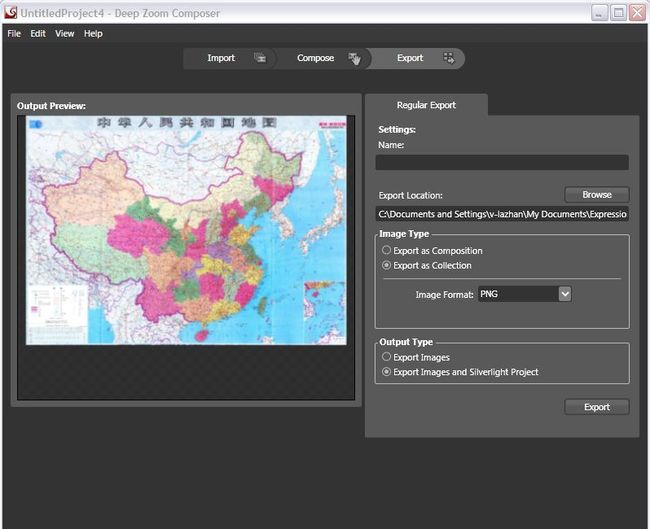Screen dimensions: 650x529
Task: Maximize the Deep Zoom Composer window
Action: 618,13
